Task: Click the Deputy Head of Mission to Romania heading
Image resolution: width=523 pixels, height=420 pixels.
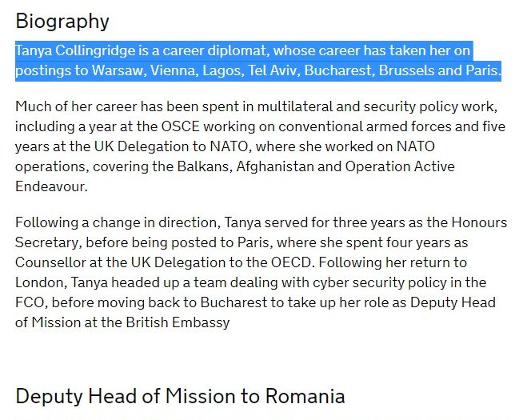Action: (180, 396)
